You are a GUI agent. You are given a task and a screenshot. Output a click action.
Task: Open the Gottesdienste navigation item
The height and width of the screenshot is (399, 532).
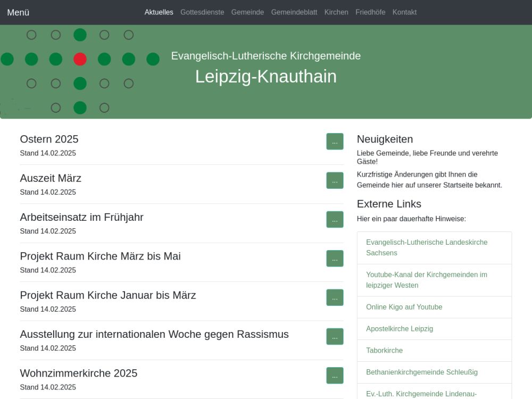coord(202,12)
